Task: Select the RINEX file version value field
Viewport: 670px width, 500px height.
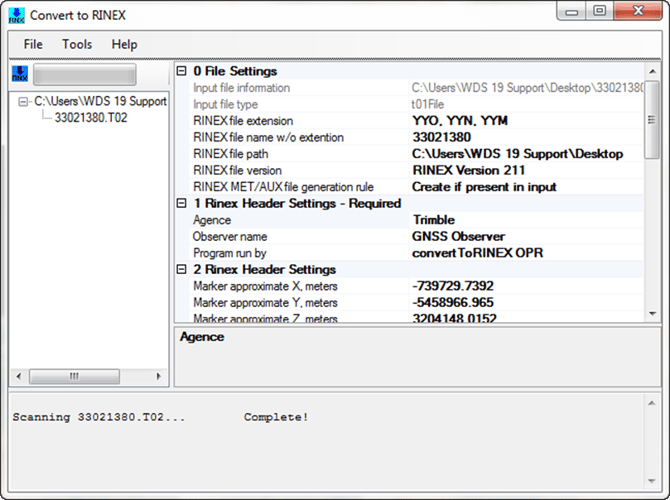Action: pyautogui.click(x=525, y=170)
